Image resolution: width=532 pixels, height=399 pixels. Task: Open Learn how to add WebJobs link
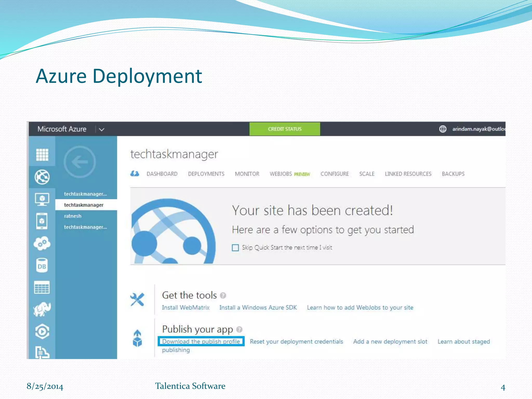point(360,308)
